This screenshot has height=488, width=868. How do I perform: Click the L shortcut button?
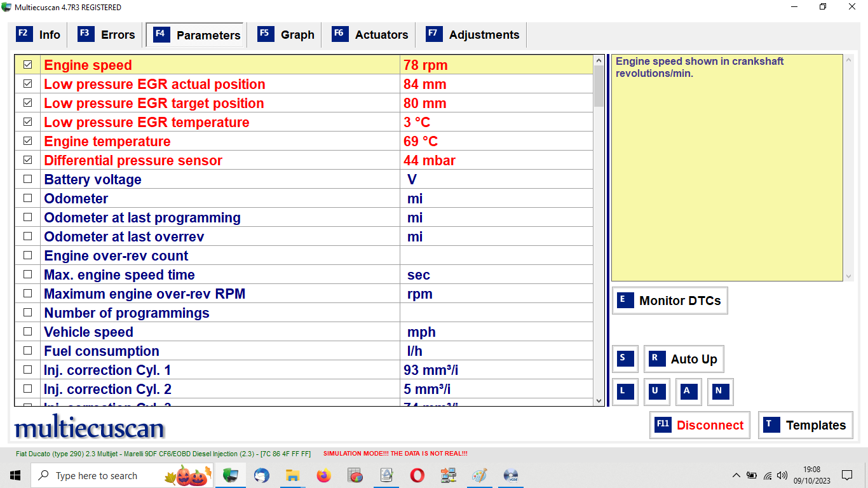click(625, 392)
